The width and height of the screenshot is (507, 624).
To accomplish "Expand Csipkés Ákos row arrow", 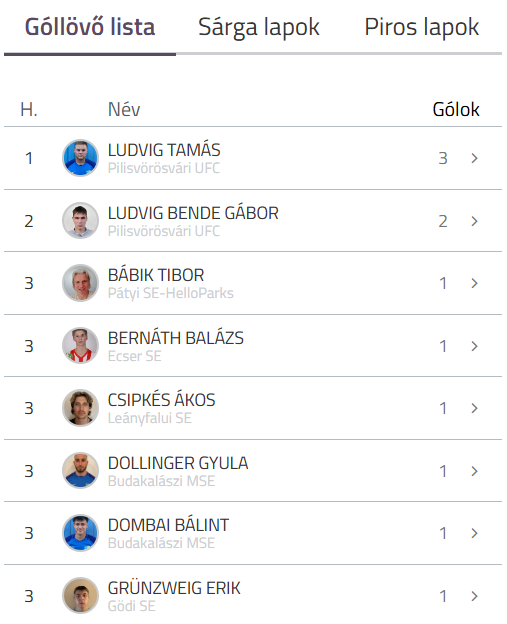I will click(474, 408).
